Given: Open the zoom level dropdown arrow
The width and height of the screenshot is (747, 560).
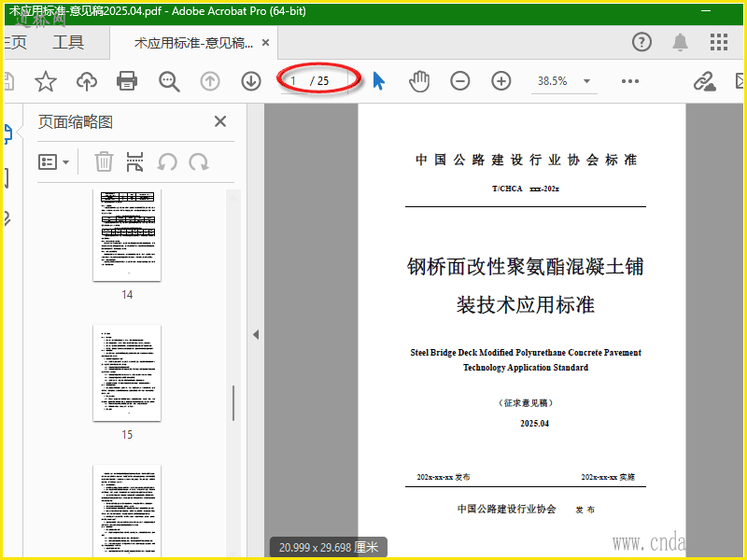Looking at the screenshot, I should coord(587,81).
